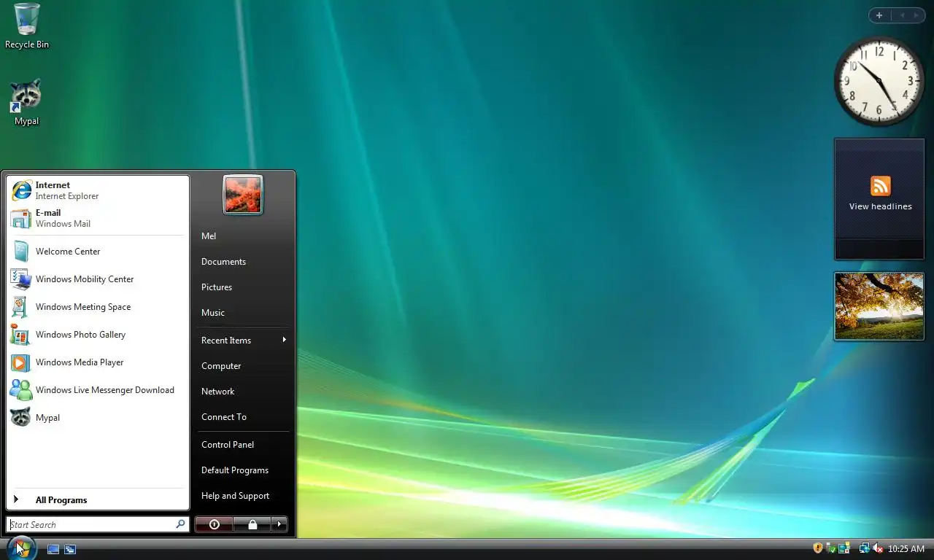Start Windows Photo Gallery
The height and width of the screenshot is (560, 934).
pyautogui.click(x=98, y=335)
